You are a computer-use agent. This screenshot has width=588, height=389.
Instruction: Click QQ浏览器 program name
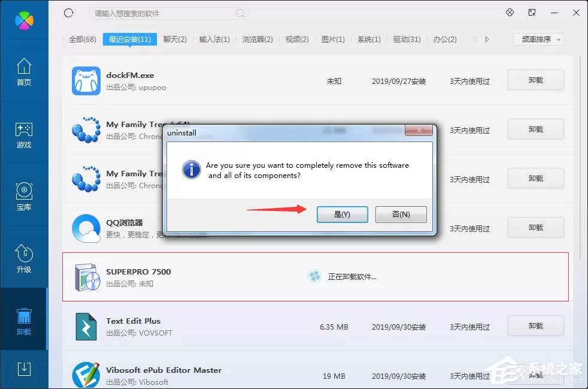[125, 222]
